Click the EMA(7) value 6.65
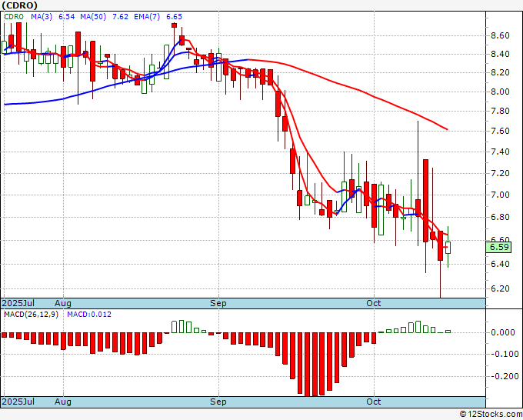This screenshot has width=523, height=420. point(174,17)
